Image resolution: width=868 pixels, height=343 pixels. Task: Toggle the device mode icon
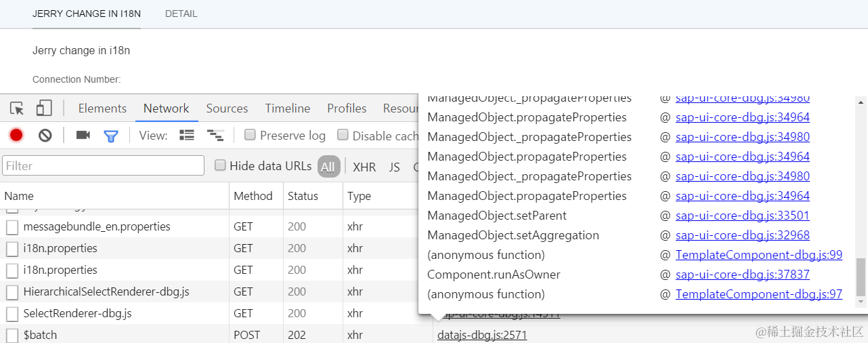[x=44, y=108]
